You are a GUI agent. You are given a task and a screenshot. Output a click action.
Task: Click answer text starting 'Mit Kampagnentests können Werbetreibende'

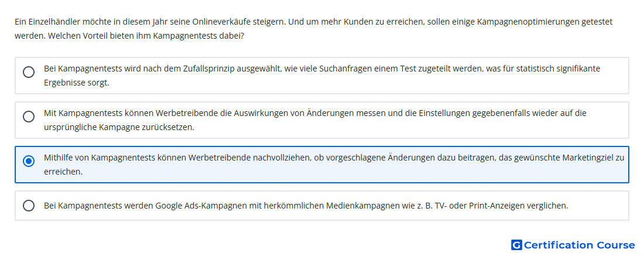click(315, 120)
